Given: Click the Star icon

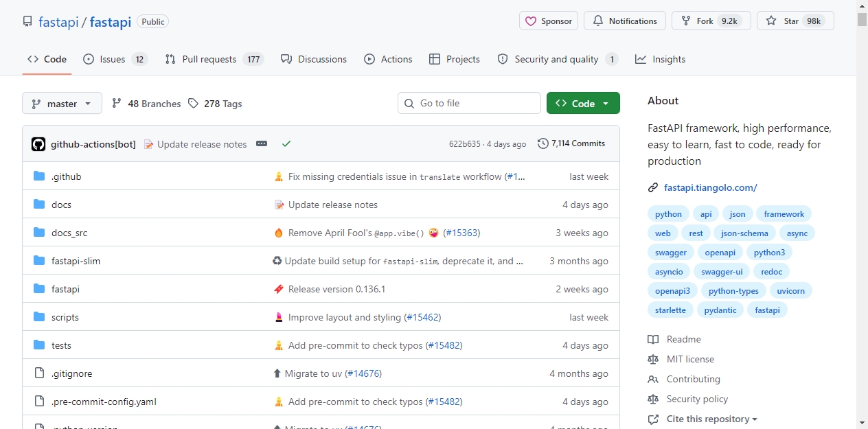Looking at the screenshot, I should 771,21.
